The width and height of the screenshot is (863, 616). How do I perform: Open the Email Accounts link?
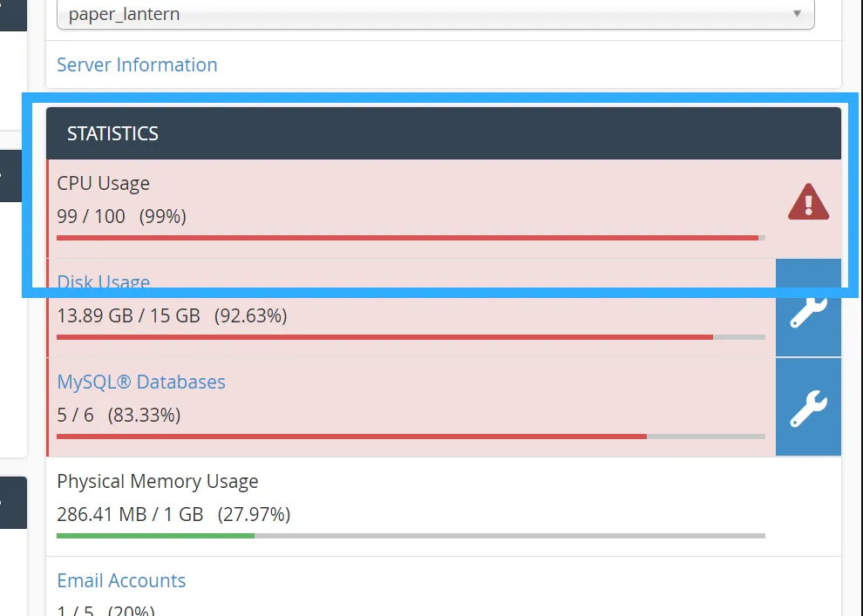[122, 580]
